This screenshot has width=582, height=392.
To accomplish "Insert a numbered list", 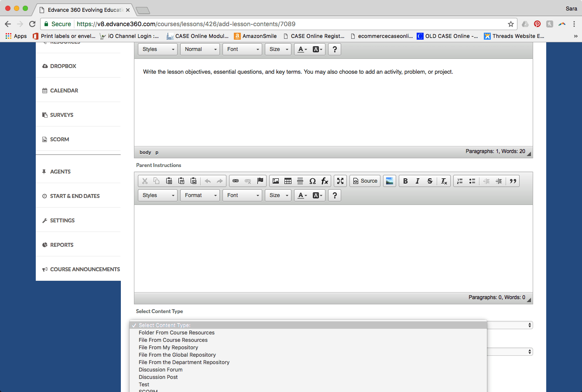I will click(460, 181).
